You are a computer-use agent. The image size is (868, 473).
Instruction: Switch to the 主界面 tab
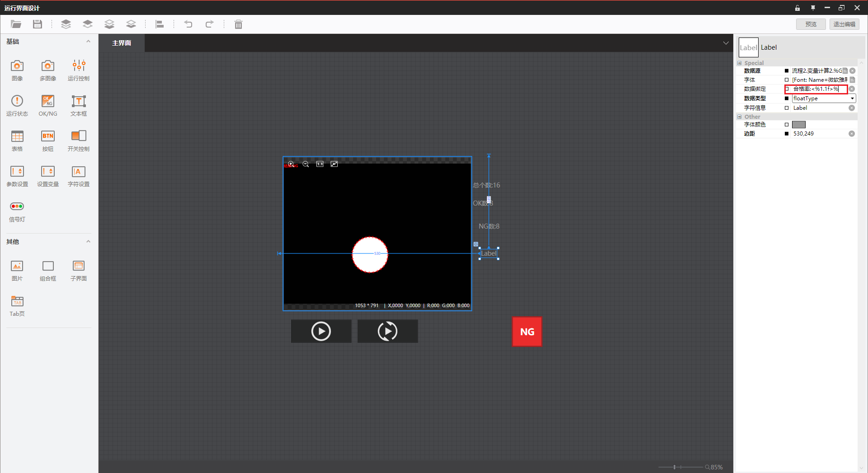pyautogui.click(x=122, y=43)
